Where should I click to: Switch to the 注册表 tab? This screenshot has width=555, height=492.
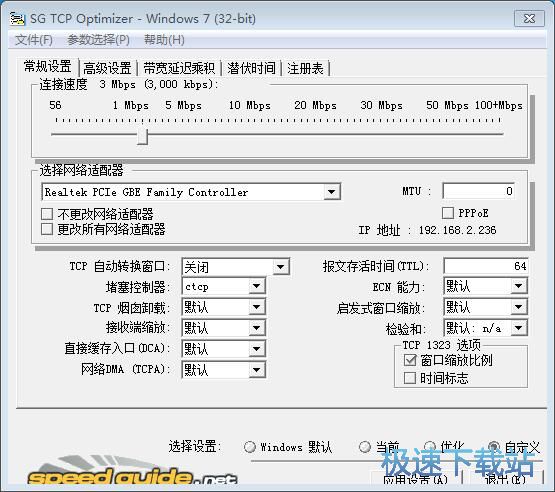point(305,68)
